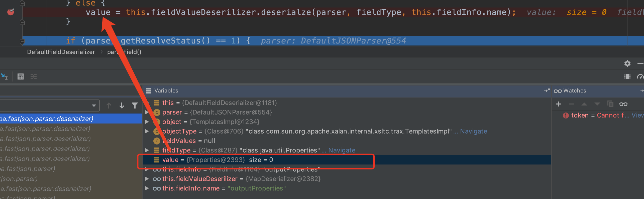The height and width of the screenshot is (199, 644).
Task: Click the parseField() breadcrumb
Action: pyautogui.click(x=124, y=52)
